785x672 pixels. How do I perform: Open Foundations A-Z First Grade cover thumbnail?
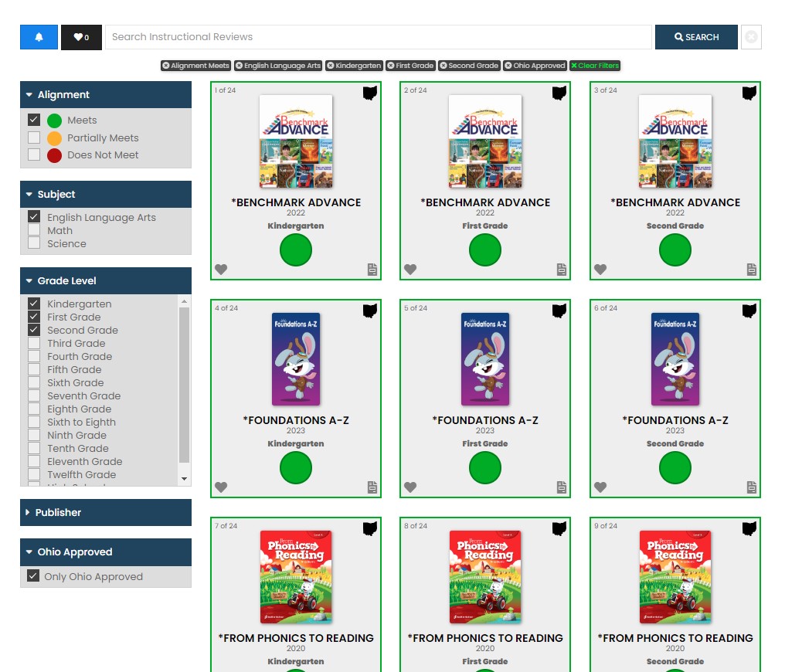(x=485, y=359)
